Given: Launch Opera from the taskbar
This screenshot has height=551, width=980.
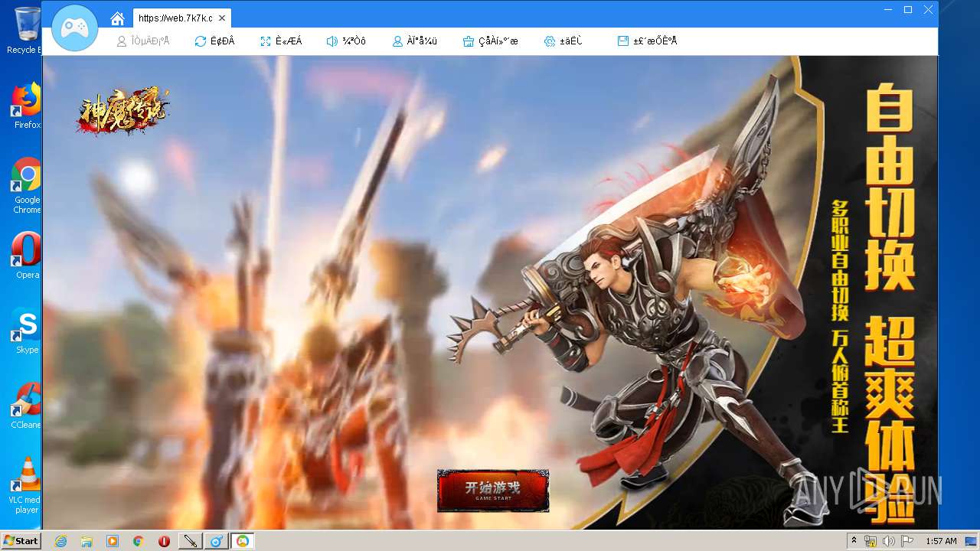Looking at the screenshot, I should (x=164, y=541).
